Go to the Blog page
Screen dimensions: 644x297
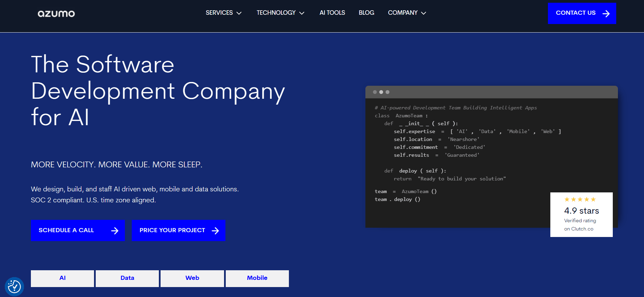366,13
